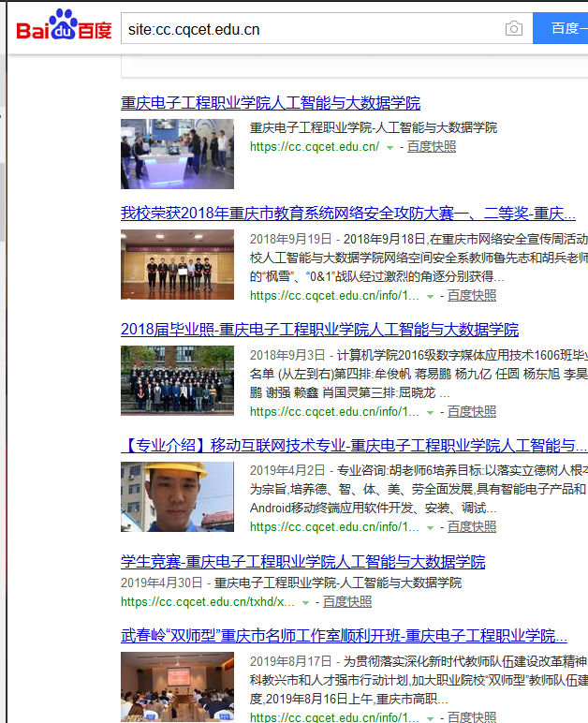Click green URL https://cc.cqcet.edu.cn/
The height and width of the screenshot is (723, 588).
click(315, 147)
